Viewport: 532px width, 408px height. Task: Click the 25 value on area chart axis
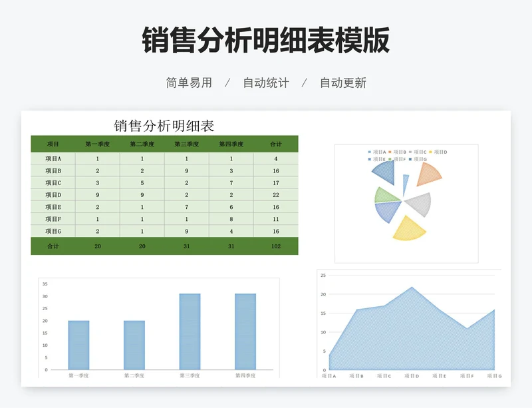point(323,275)
